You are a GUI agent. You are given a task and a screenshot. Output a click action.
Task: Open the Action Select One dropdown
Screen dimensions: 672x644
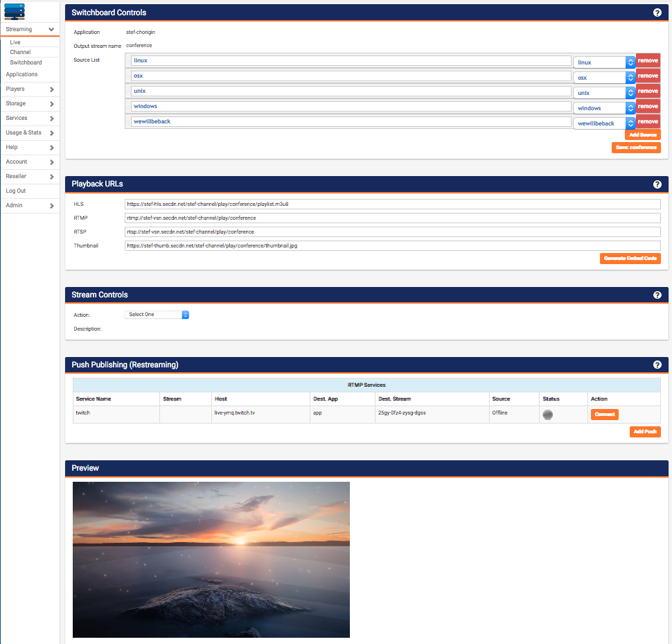click(157, 315)
